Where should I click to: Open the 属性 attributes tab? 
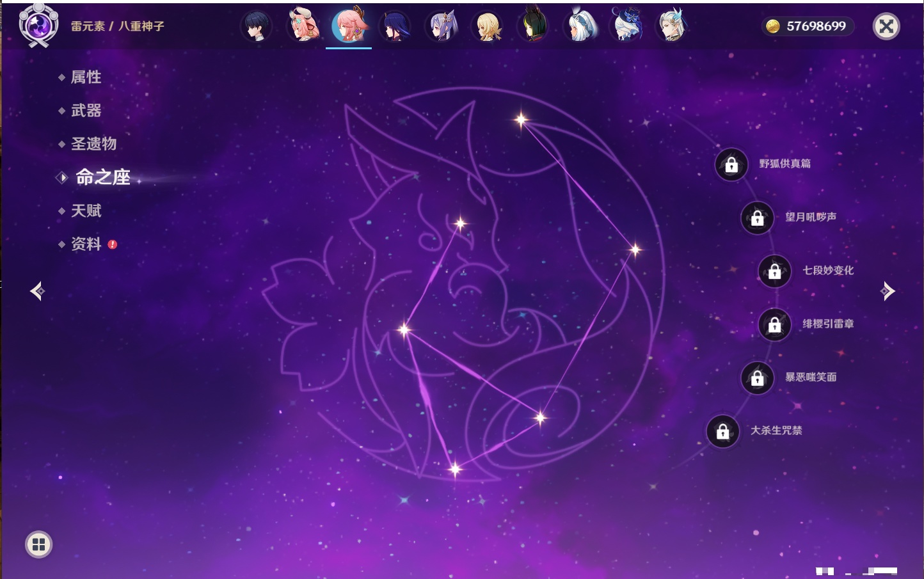point(86,77)
